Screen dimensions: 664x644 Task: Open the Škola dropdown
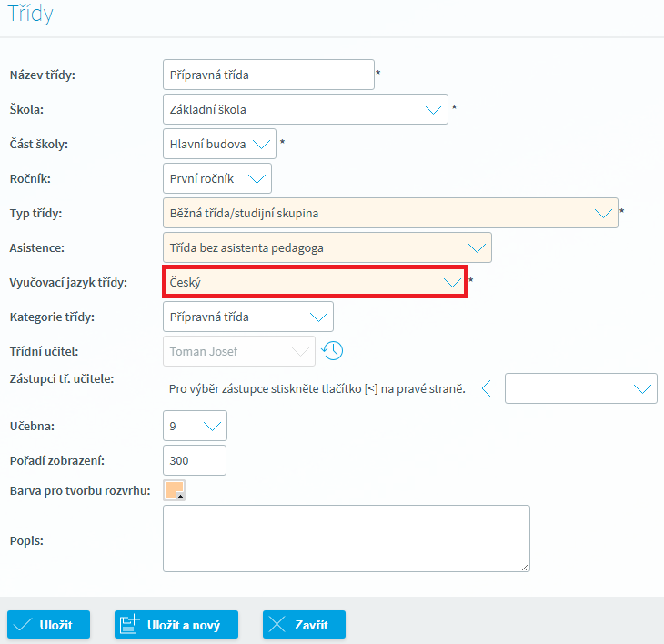(306, 109)
